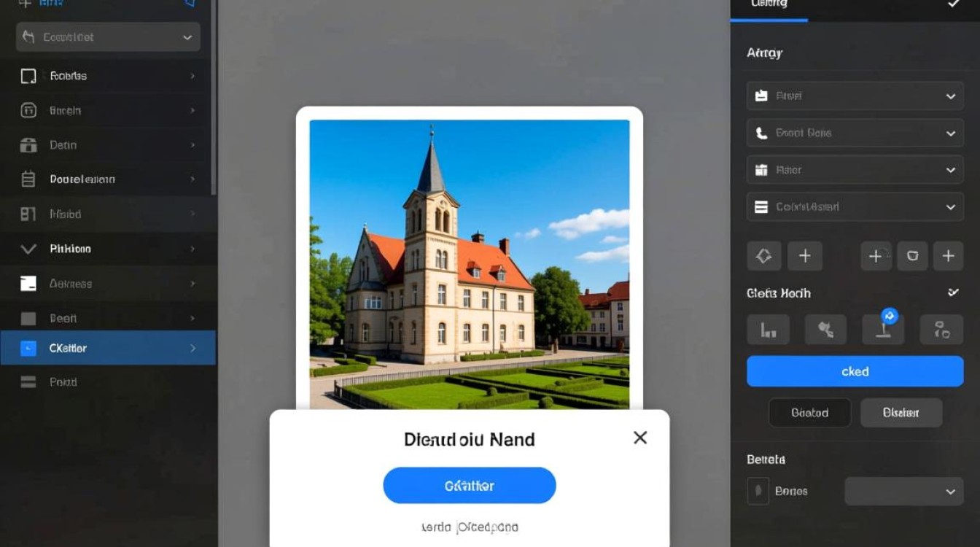This screenshot has width=980, height=547.
Task: Click the blue button in the dialog
Action: (470, 486)
